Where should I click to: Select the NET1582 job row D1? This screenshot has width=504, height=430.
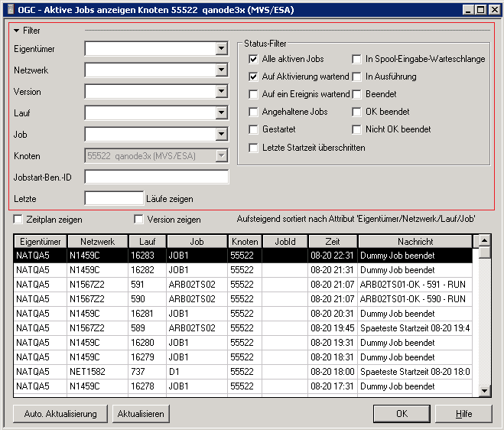[x=197, y=371]
